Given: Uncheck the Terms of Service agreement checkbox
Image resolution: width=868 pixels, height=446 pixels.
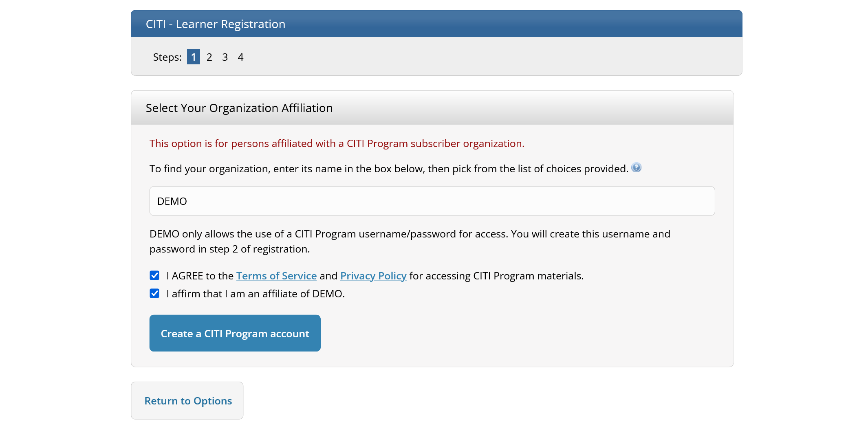Looking at the screenshot, I should [x=154, y=275].
